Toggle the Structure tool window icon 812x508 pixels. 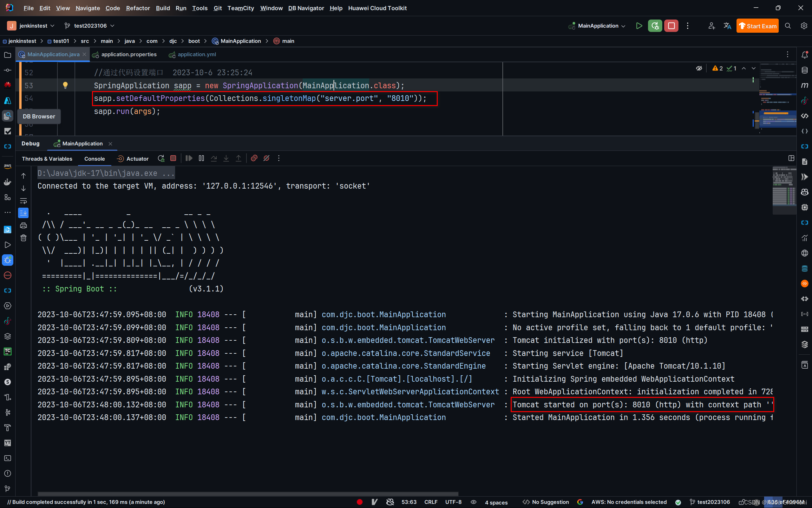click(7, 197)
